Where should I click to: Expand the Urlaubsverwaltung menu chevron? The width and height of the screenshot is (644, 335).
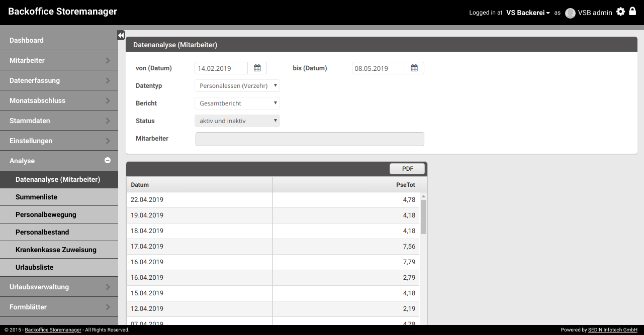pyautogui.click(x=108, y=287)
